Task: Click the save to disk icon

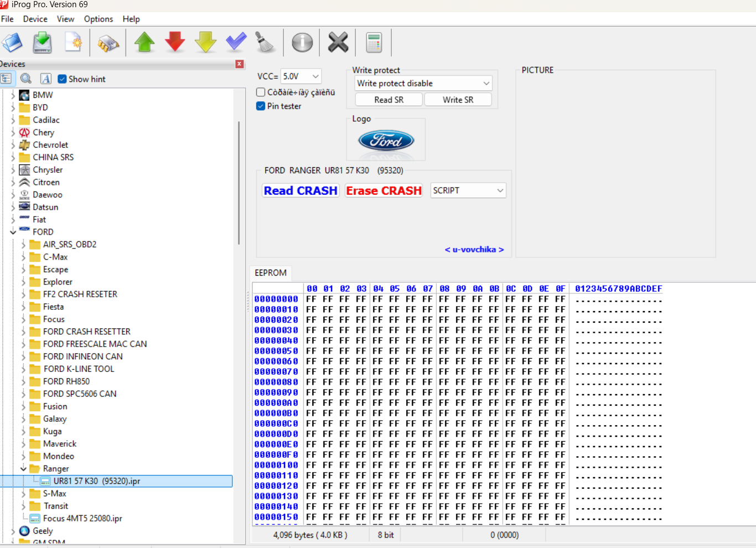Action: point(43,42)
